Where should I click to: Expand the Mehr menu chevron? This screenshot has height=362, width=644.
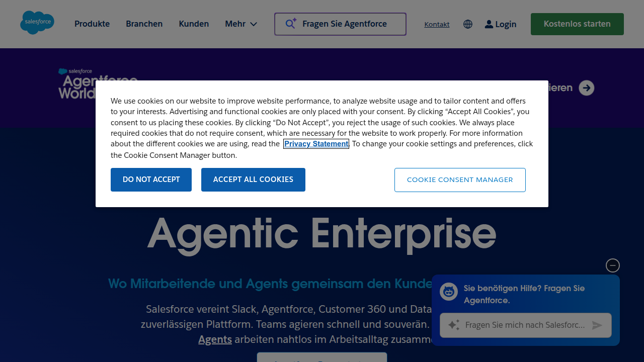(x=254, y=24)
